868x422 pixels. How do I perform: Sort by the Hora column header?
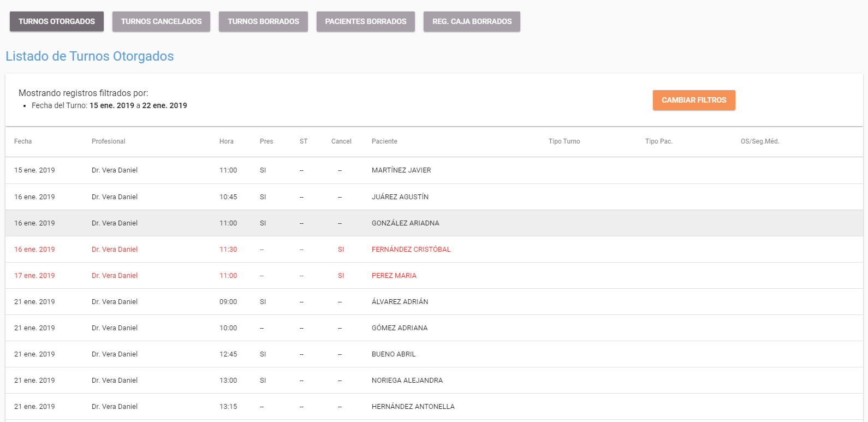[x=226, y=141]
